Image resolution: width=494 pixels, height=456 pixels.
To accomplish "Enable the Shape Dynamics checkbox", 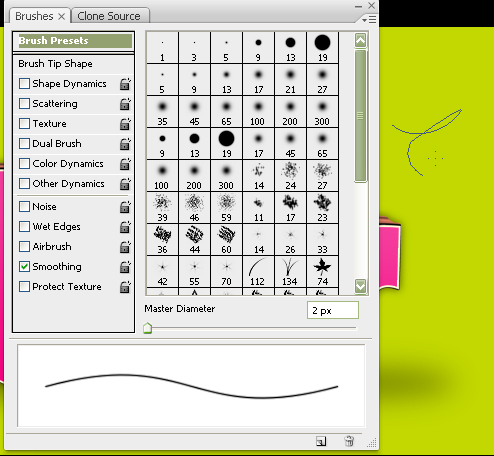I will click(24, 83).
